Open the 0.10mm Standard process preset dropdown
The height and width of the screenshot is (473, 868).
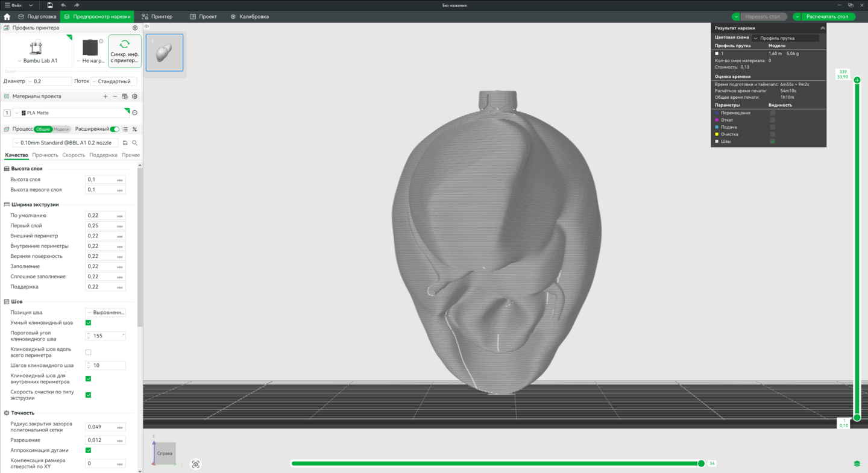coord(66,143)
